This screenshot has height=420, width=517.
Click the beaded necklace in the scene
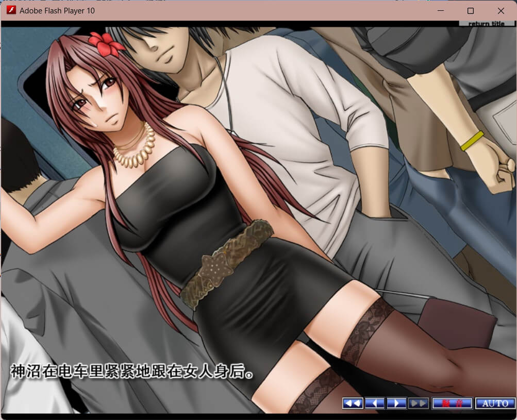pos(135,150)
